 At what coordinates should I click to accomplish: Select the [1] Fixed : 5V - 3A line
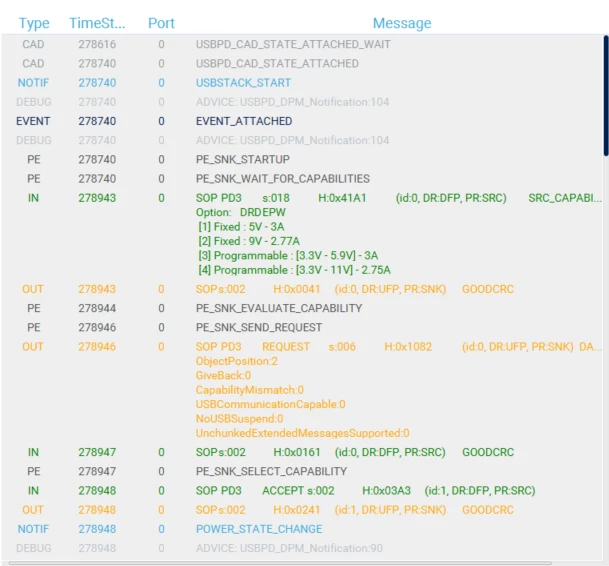tap(241, 226)
